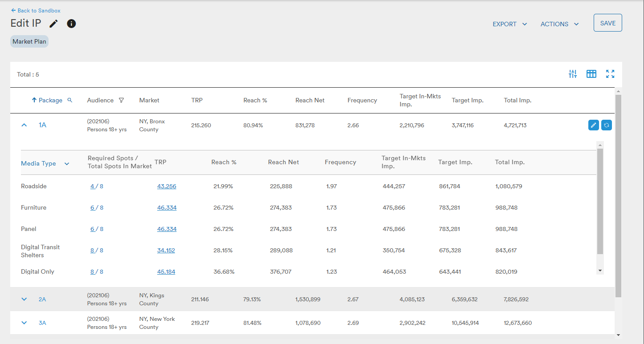Open the column customization grid icon
Screen dimensions: 644x344
[591, 74]
